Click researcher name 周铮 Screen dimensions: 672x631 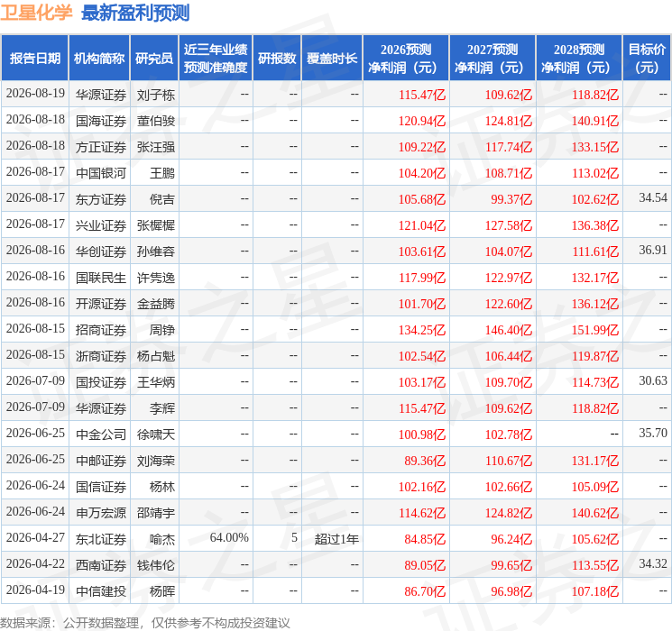pos(162,330)
